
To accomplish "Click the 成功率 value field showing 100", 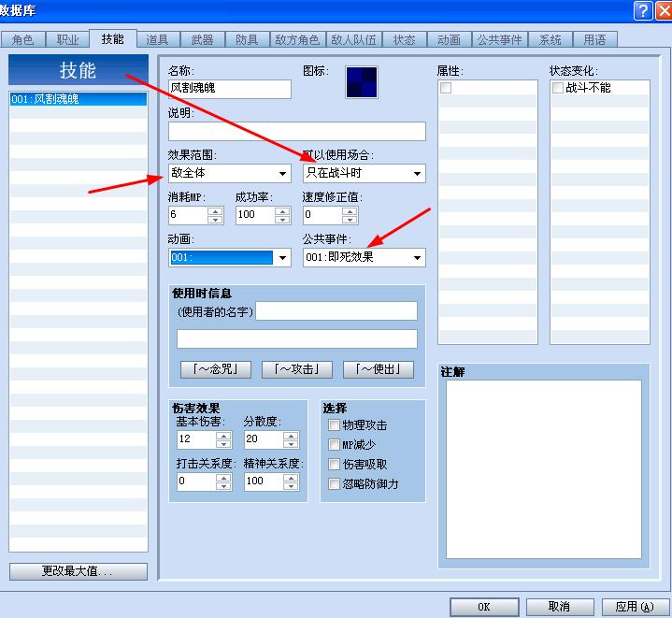I will pos(255,215).
